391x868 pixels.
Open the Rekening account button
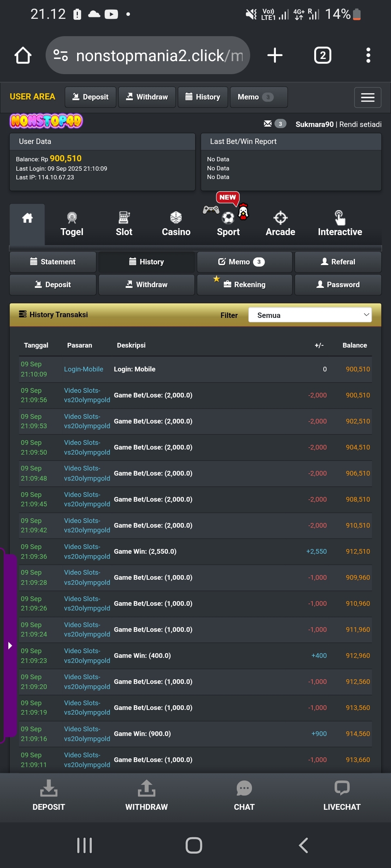245,285
